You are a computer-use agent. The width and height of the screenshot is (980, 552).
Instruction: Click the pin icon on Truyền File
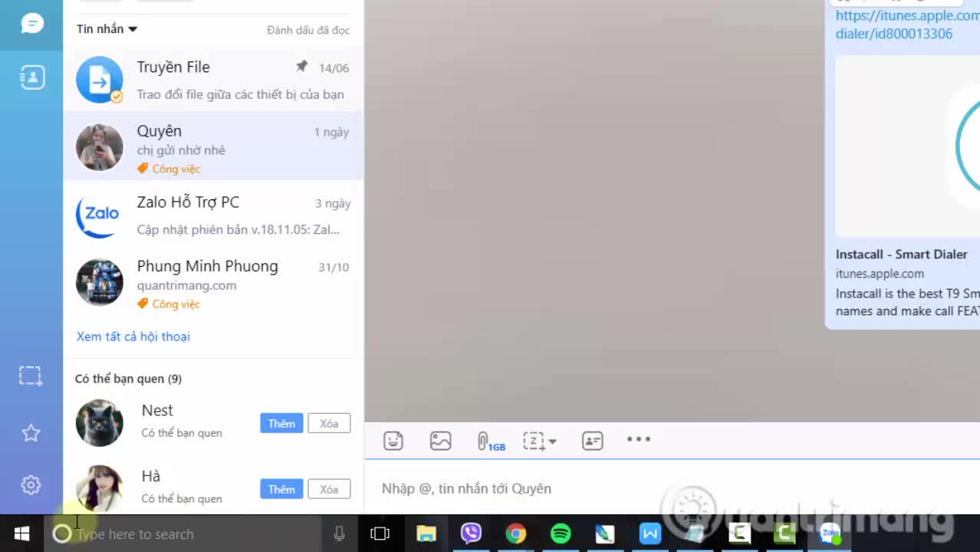[x=302, y=67]
